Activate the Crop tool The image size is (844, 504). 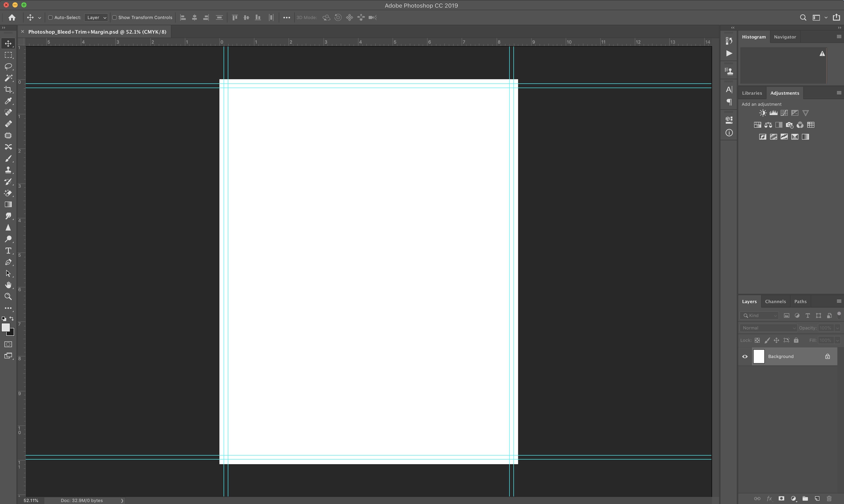point(8,89)
